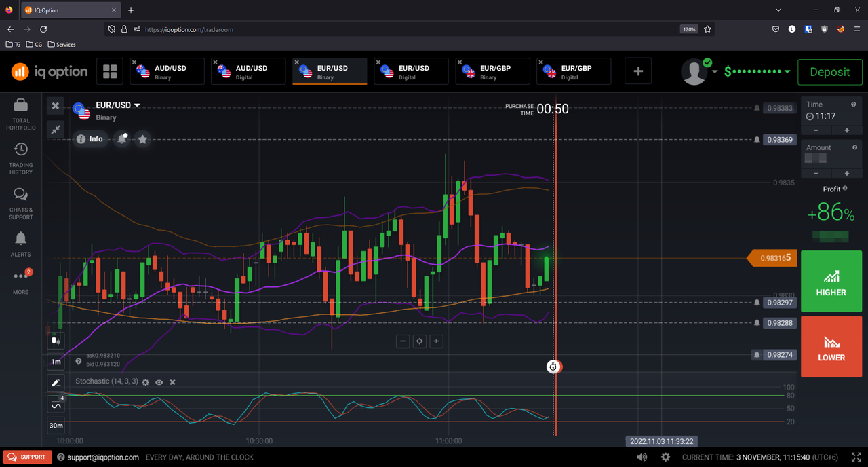Screen dimensions: 868x467
Task: Toggle the alert bell at 0.98297
Action: click(757, 303)
